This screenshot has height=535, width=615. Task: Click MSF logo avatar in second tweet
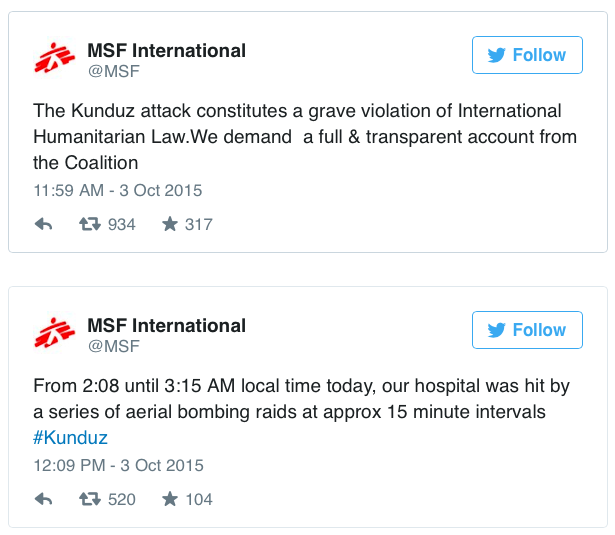click(x=55, y=335)
